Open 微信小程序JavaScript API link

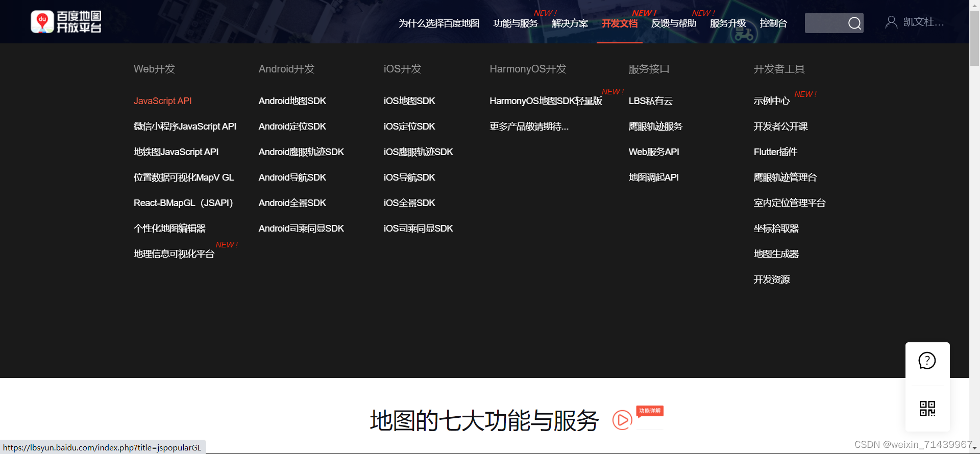point(185,127)
